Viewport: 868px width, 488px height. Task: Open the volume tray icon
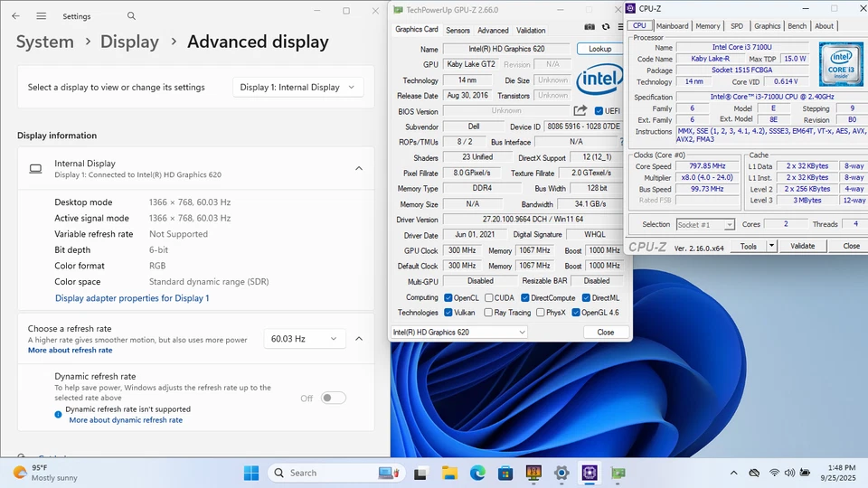789,473
